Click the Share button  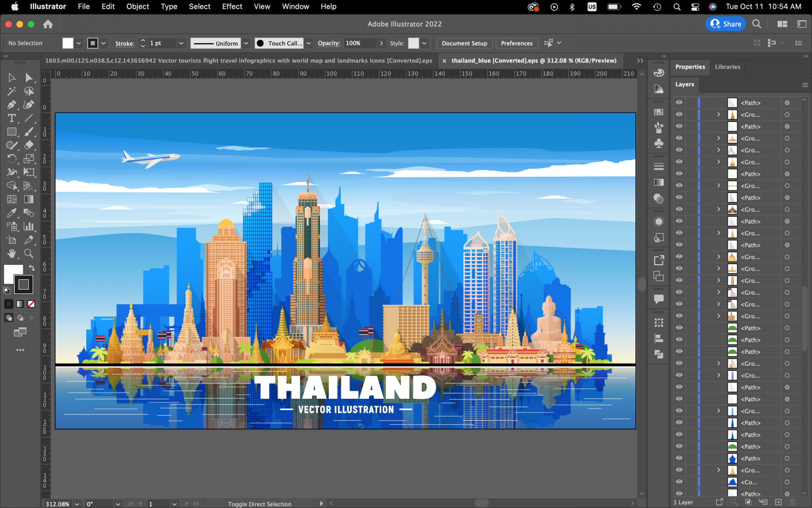tap(726, 24)
